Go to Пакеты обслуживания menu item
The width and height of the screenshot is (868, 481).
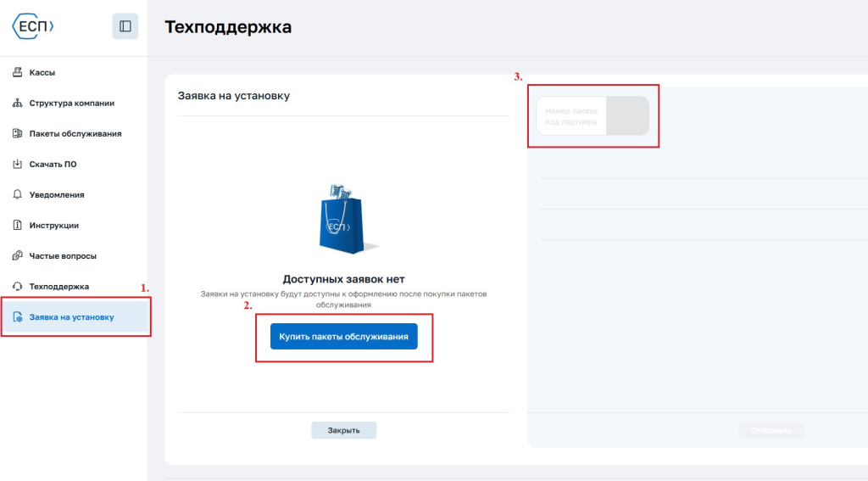pyautogui.click(x=74, y=133)
